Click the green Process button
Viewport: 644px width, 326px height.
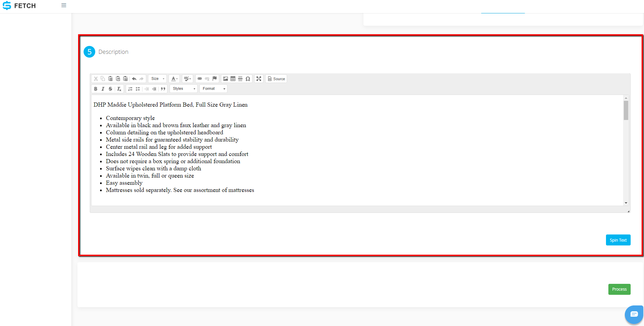[619, 289]
